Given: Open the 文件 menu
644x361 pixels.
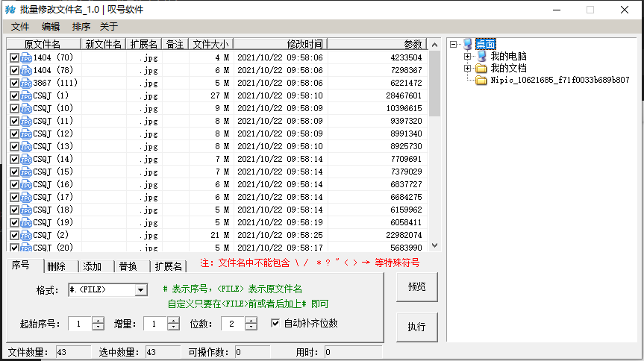Looking at the screenshot, I should 20,27.
